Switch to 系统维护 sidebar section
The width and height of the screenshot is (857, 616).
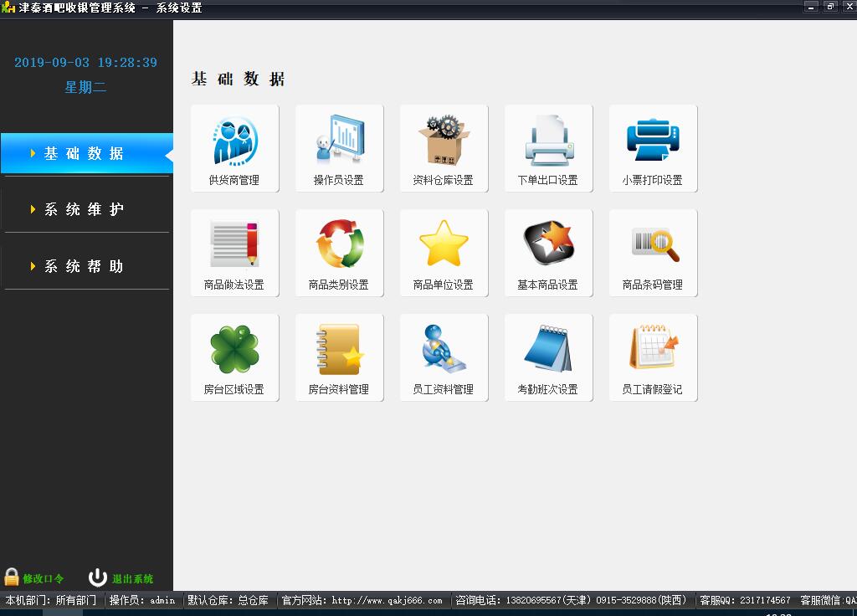coord(85,209)
